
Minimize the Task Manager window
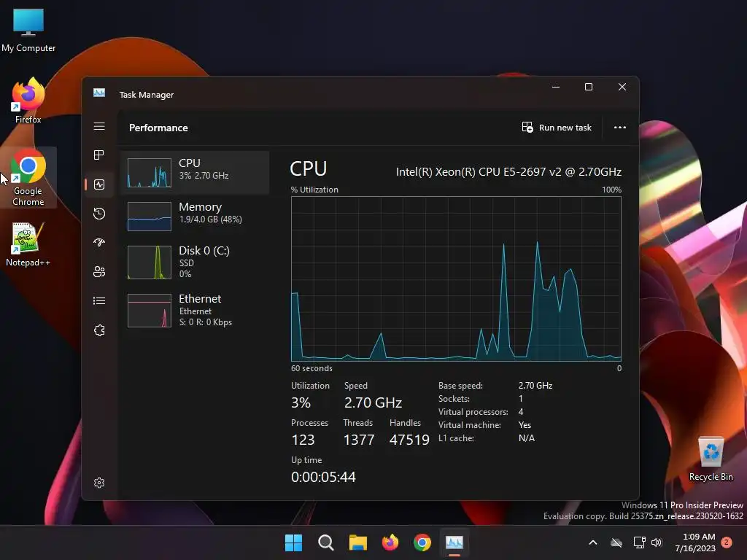pyautogui.click(x=556, y=87)
